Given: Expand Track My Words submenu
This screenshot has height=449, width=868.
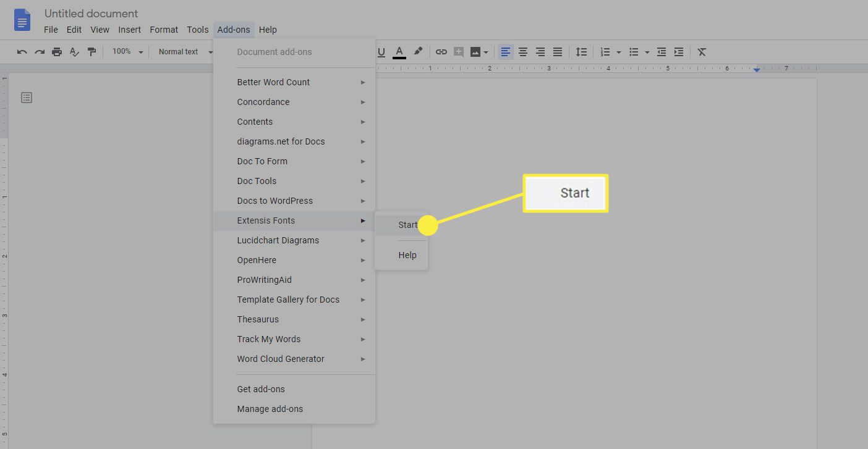Looking at the screenshot, I should pyautogui.click(x=294, y=339).
